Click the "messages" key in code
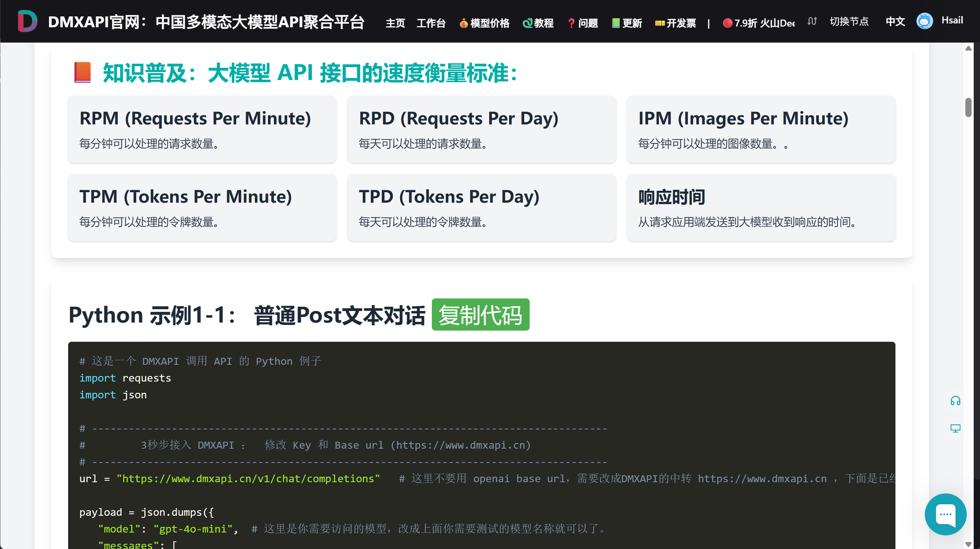 pos(128,545)
